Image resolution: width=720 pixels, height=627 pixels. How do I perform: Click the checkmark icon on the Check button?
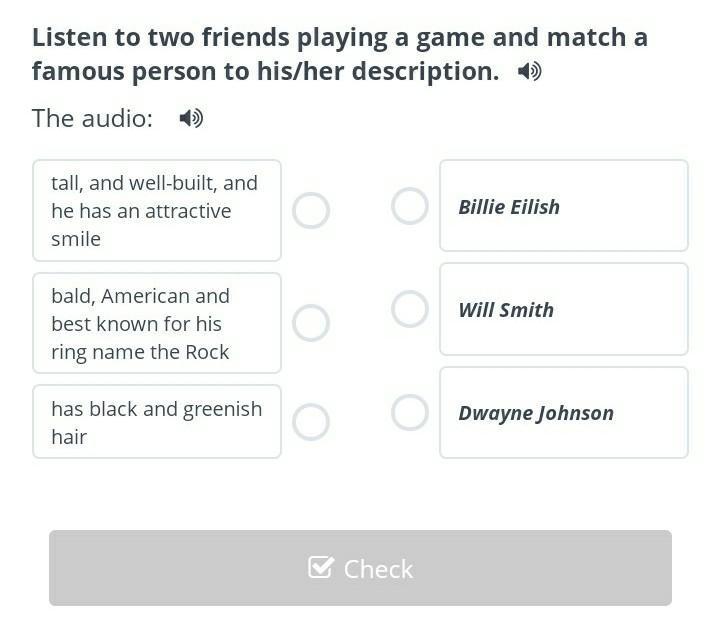[320, 568]
